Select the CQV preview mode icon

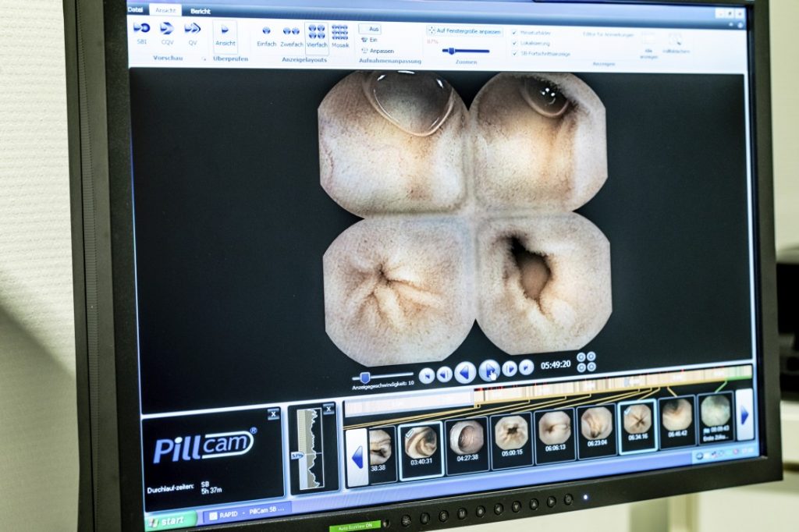pos(167,30)
